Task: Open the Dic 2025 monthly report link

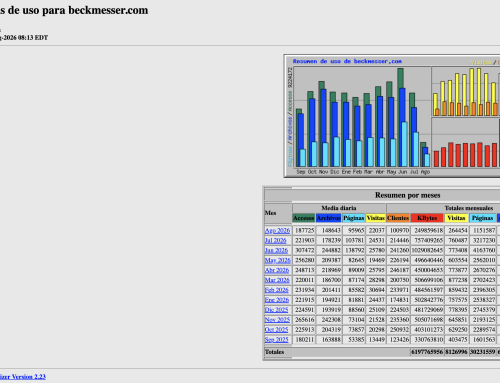Action: coord(276,310)
